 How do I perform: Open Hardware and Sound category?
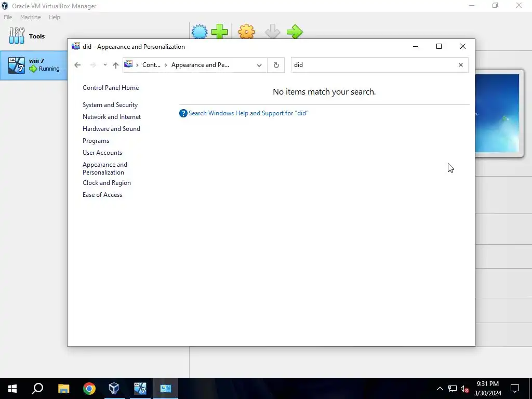point(111,129)
